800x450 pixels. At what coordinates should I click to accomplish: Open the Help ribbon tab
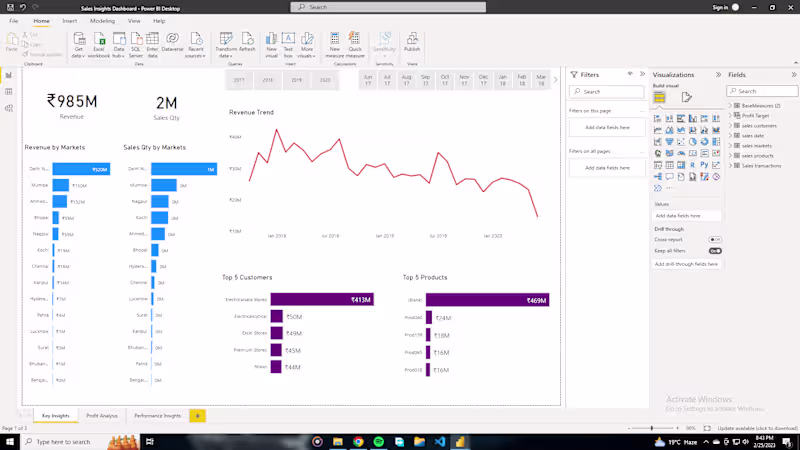tap(159, 21)
